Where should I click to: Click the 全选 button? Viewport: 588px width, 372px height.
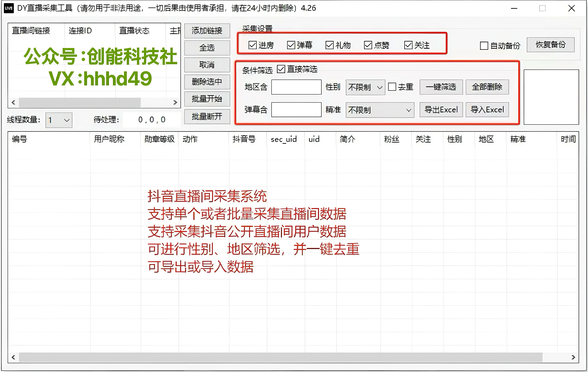[207, 48]
